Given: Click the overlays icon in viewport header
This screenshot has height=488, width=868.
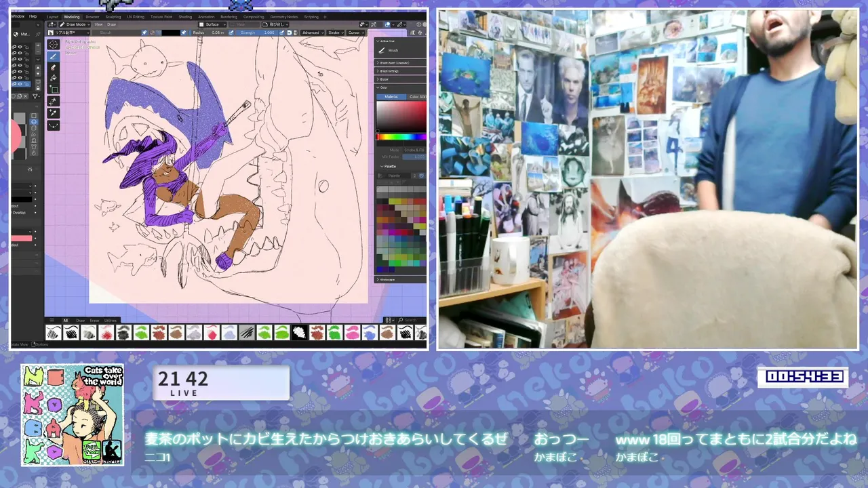Looking at the screenshot, I should click(x=387, y=24).
